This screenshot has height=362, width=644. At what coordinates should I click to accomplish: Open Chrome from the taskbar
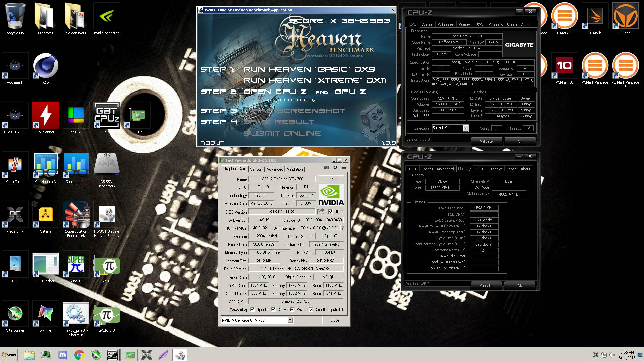tap(79, 355)
